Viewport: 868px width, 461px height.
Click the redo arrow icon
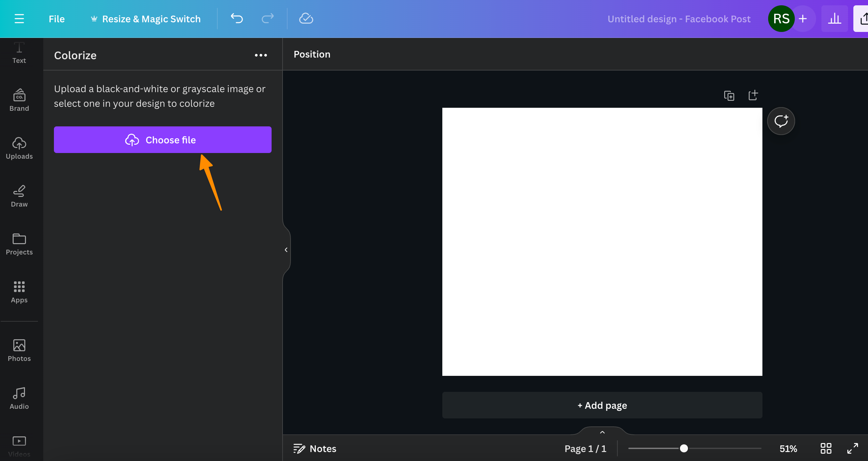267,18
